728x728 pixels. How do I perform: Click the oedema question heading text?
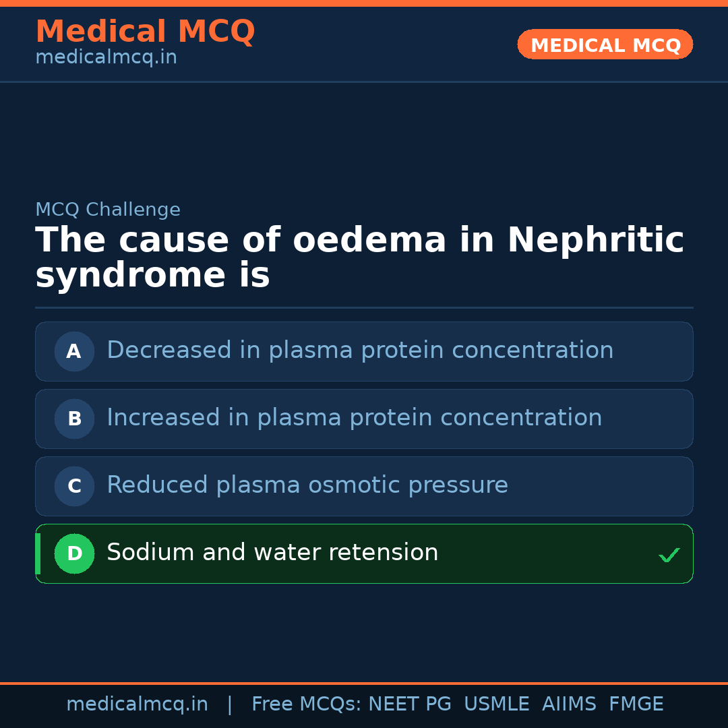coord(359,258)
